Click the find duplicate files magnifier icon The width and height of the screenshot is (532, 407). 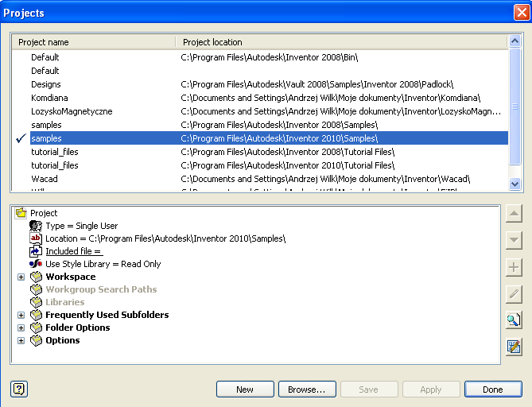pos(514,320)
